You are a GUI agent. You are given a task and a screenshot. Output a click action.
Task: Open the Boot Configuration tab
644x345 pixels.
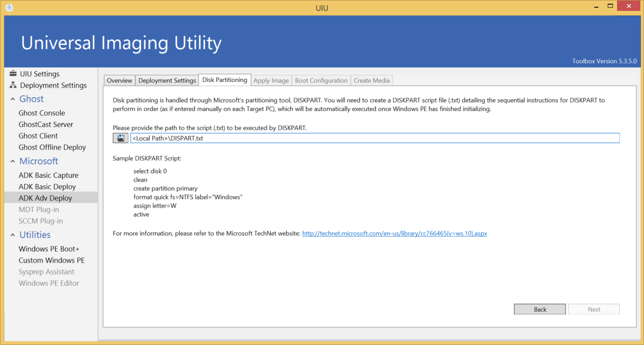(x=321, y=80)
